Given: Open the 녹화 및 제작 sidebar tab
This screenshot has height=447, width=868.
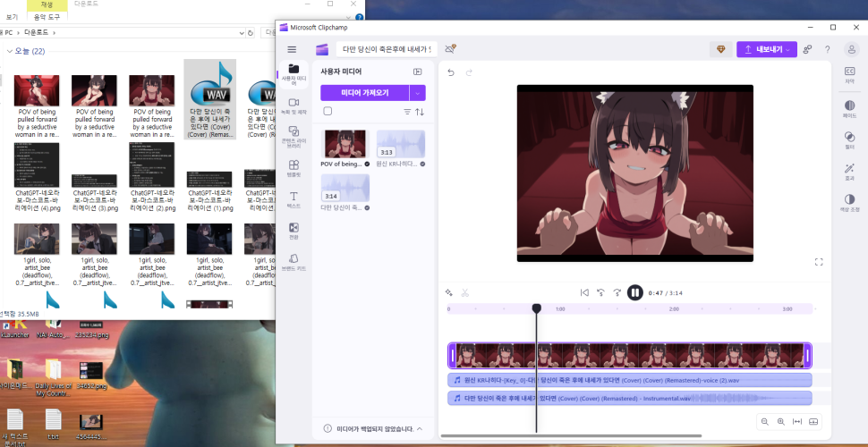Looking at the screenshot, I should coord(294,106).
